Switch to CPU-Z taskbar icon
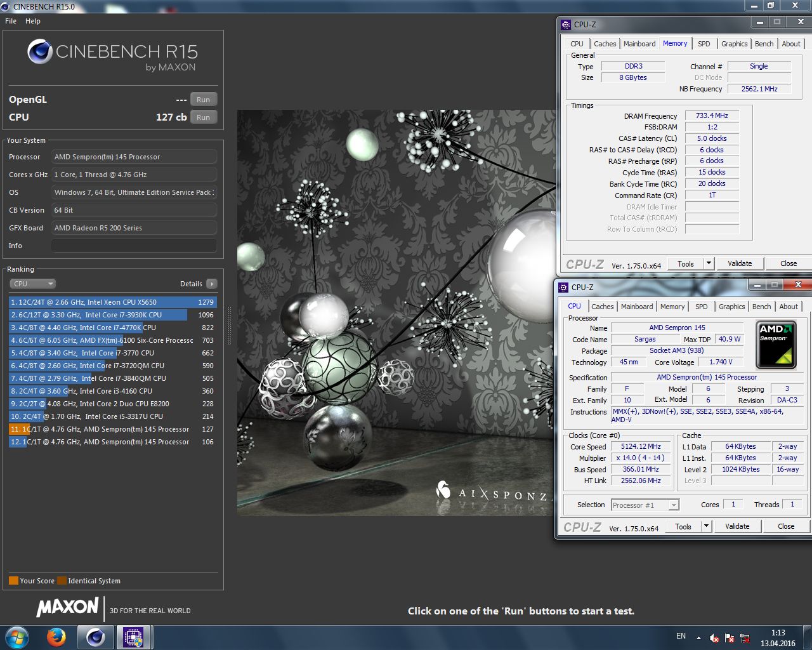 pyautogui.click(x=133, y=637)
